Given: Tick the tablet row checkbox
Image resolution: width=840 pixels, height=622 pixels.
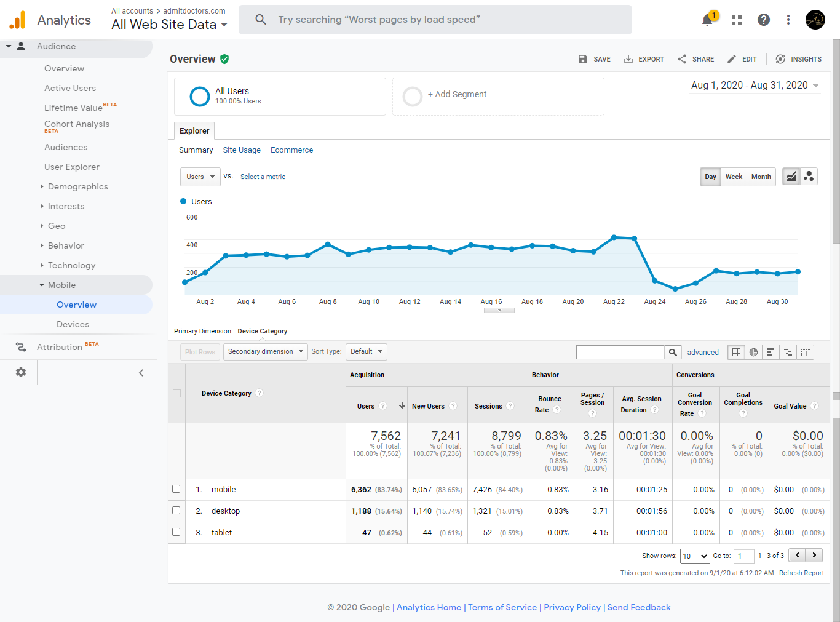Looking at the screenshot, I should tap(176, 532).
